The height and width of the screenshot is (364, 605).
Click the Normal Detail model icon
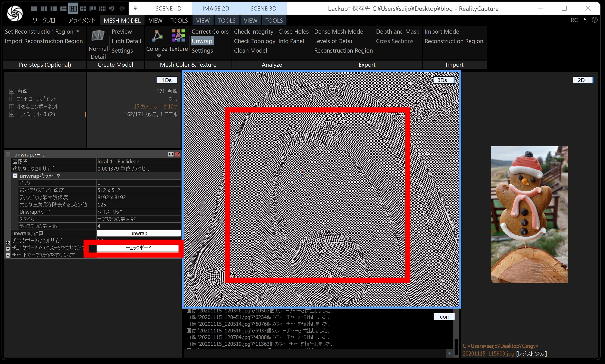(98, 36)
